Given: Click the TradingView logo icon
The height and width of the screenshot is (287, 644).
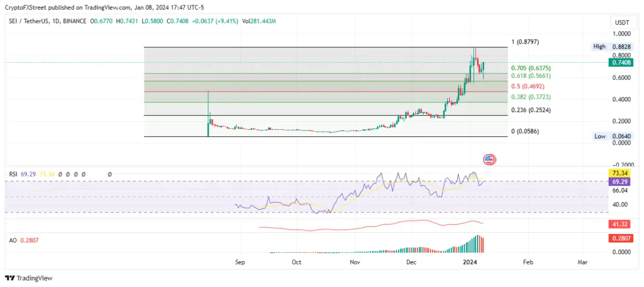Looking at the screenshot, I should click(10, 278).
